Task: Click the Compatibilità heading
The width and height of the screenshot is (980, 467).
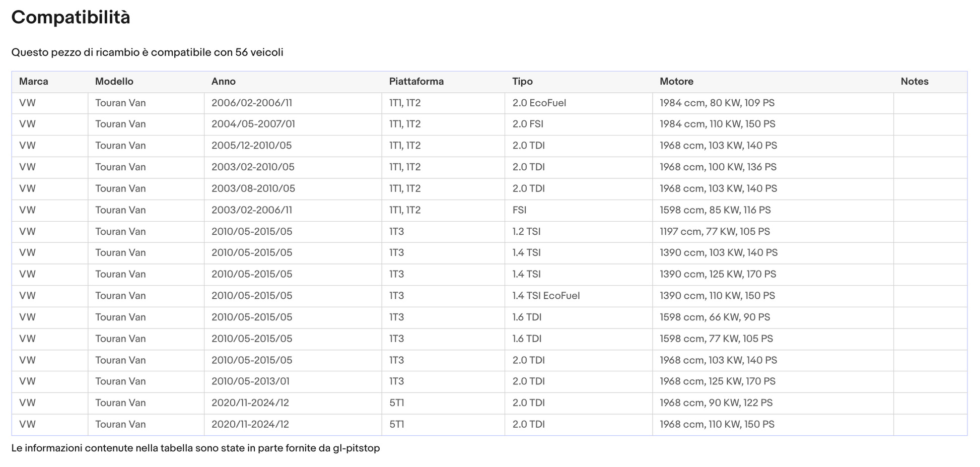Action: coord(71,17)
